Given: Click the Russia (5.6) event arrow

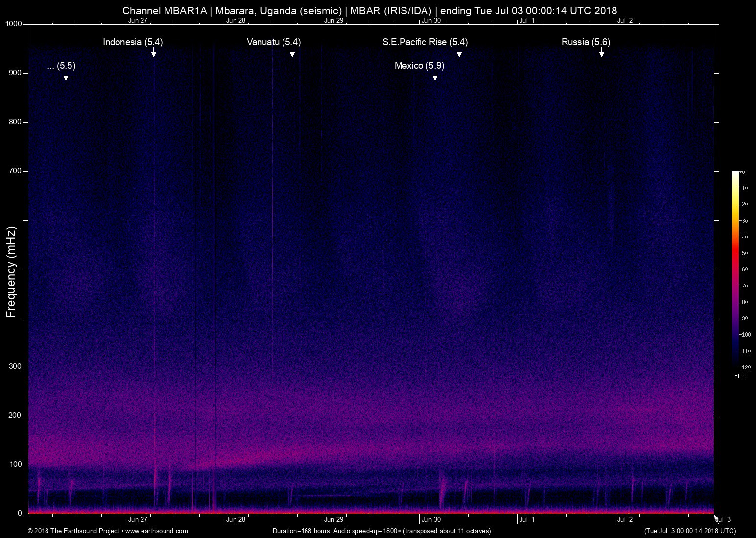Looking at the screenshot, I should click(601, 52).
